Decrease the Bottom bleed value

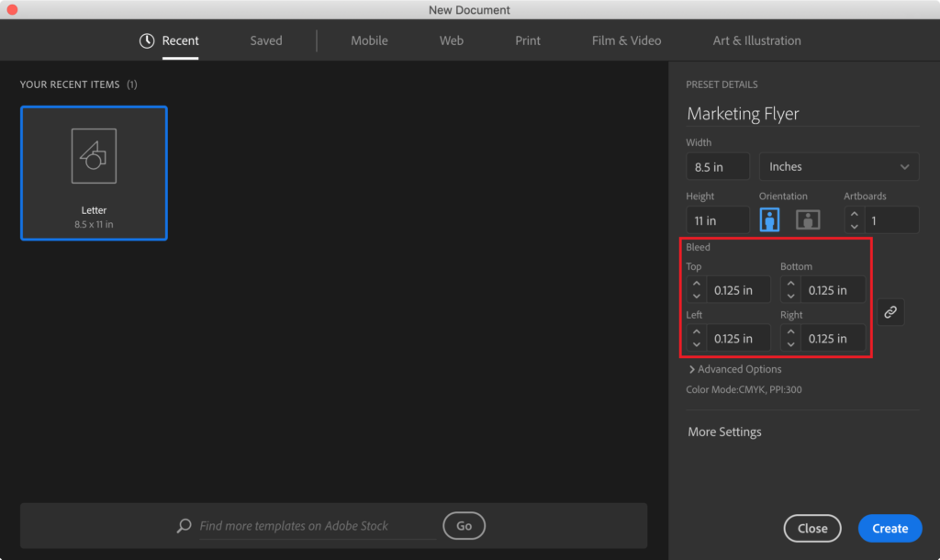[790, 297]
